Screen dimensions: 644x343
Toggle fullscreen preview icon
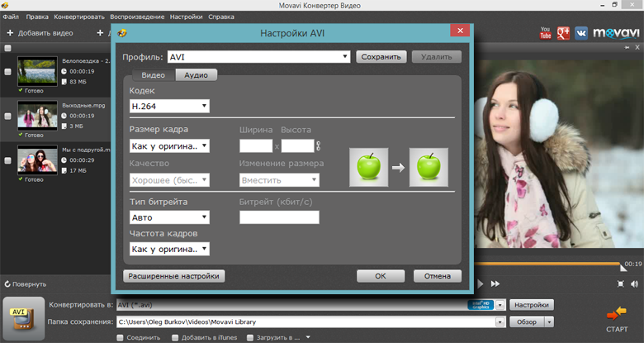[621, 283]
